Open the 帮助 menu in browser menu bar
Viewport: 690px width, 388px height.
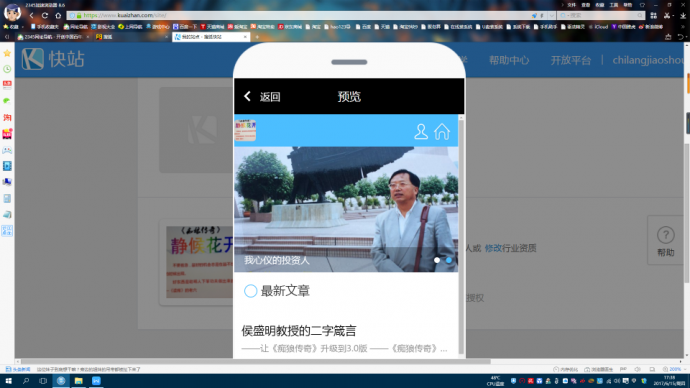point(628,5)
